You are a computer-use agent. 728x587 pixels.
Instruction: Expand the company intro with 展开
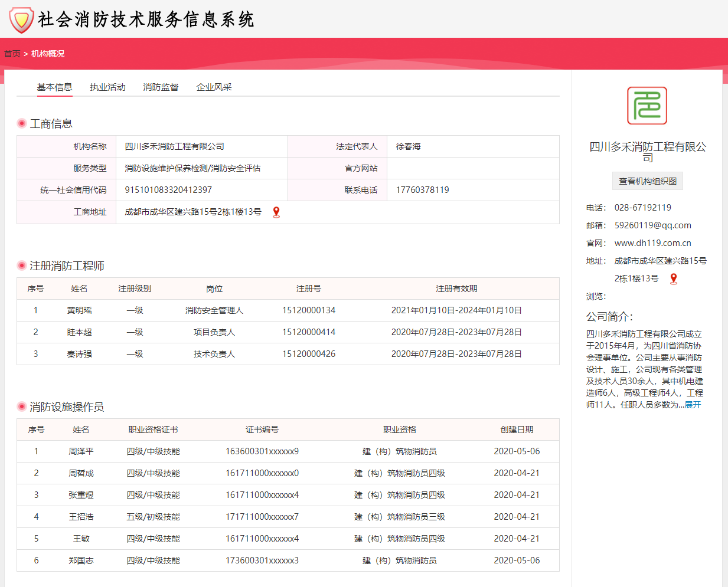(x=693, y=405)
